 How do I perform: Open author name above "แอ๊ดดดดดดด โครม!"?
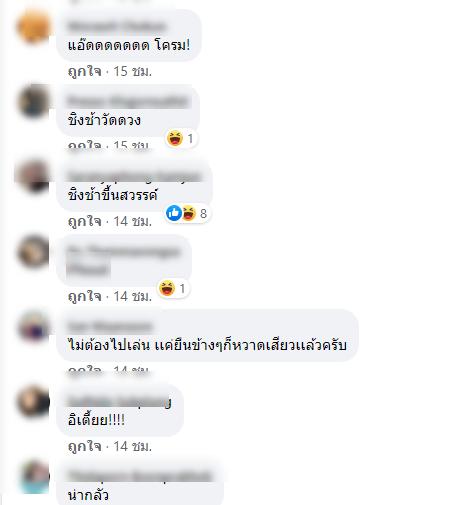pos(117,26)
